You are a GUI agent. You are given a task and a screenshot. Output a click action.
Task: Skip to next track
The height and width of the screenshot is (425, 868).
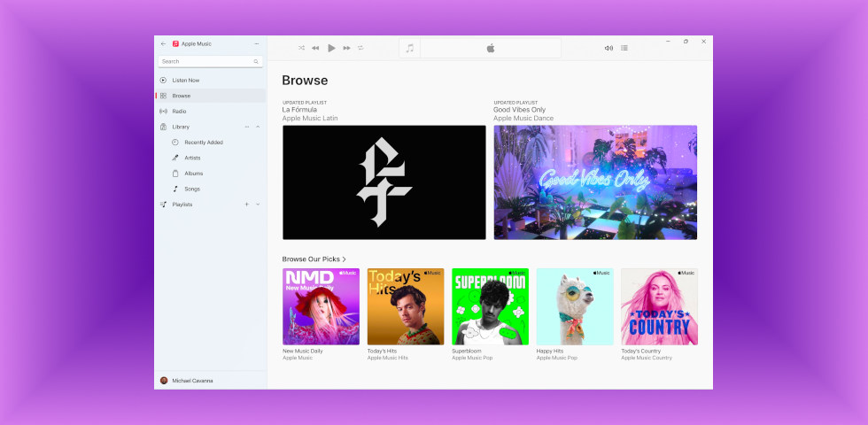[346, 48]
